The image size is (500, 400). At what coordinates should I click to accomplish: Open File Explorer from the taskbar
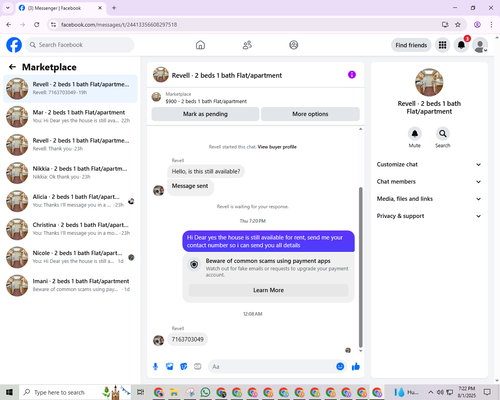click(x=174, y=392)
